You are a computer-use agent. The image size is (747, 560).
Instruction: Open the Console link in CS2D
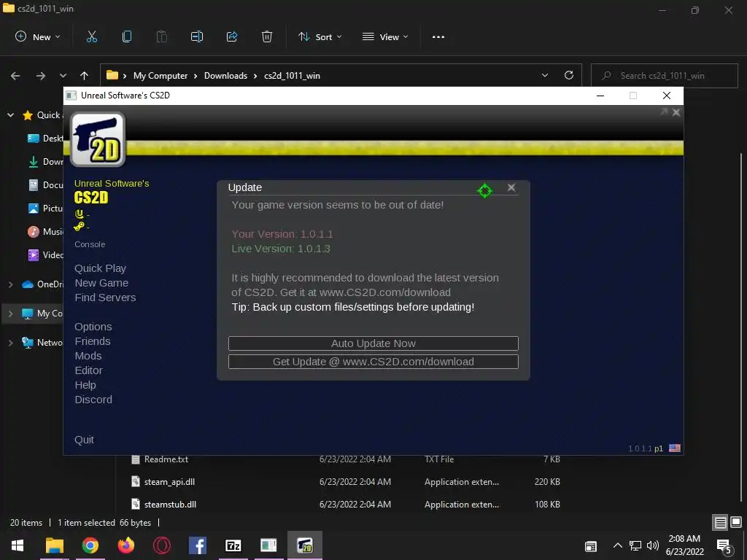pos(90,244)
